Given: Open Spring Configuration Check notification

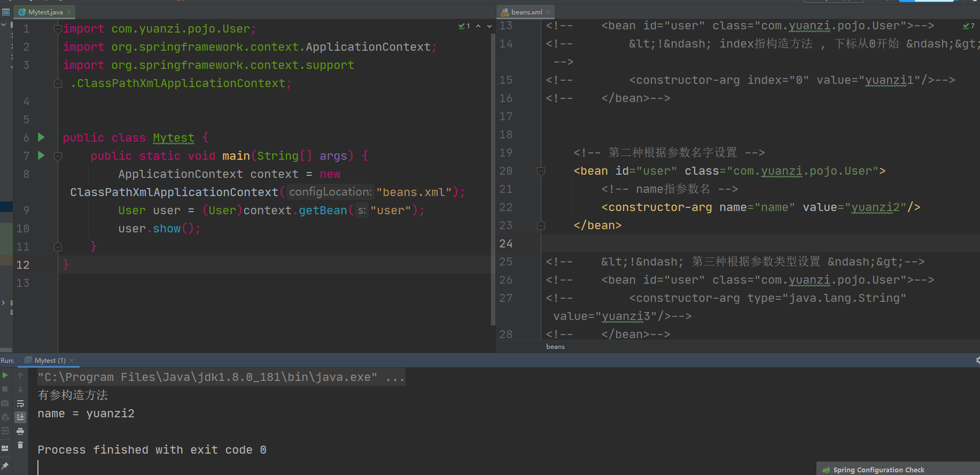Looking at the screenshot, I should 878,470.
